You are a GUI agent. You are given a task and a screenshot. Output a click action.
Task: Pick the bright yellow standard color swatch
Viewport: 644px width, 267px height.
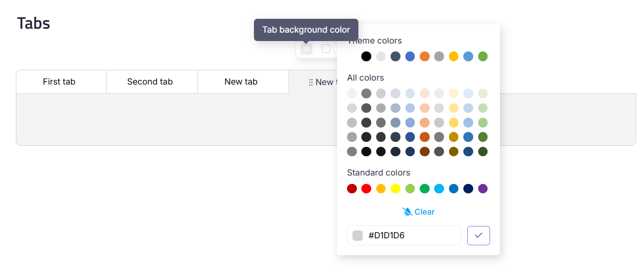click(x=396, y=188)
